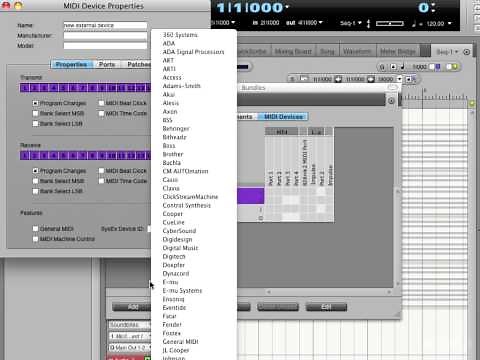Click the Model input field

(x=105, y=46)
